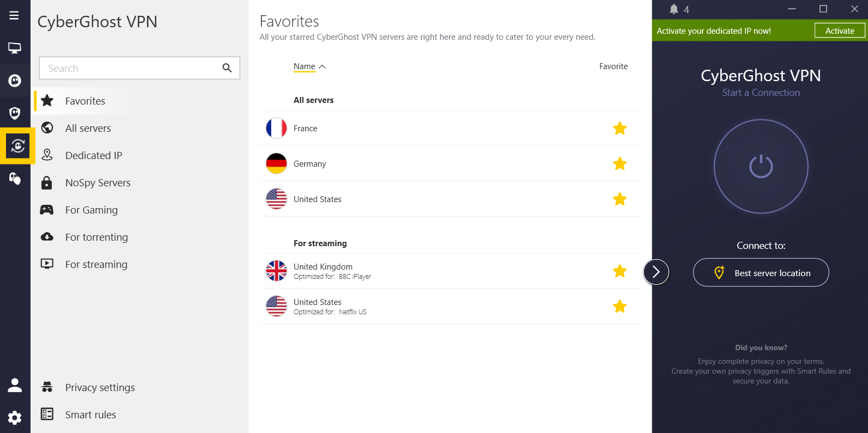Unfavorite France with its star
The image size is (868, 433).
619,128
